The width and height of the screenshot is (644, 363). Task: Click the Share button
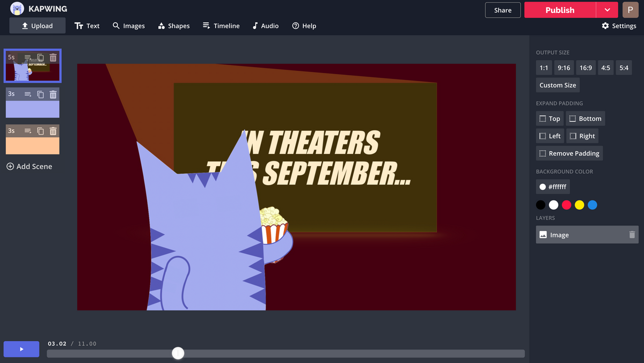(x=502, y=10)
